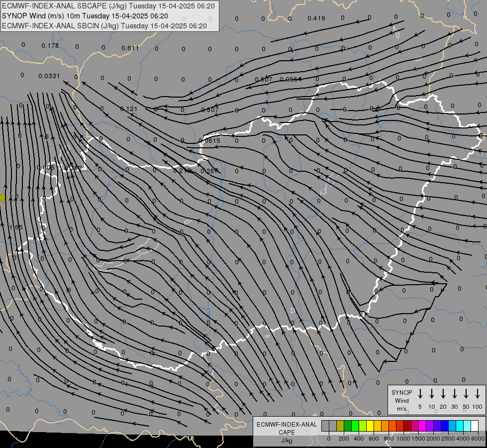
Task: Click the 2000 tick label on color scale
Action: click(x=433, y=439)
